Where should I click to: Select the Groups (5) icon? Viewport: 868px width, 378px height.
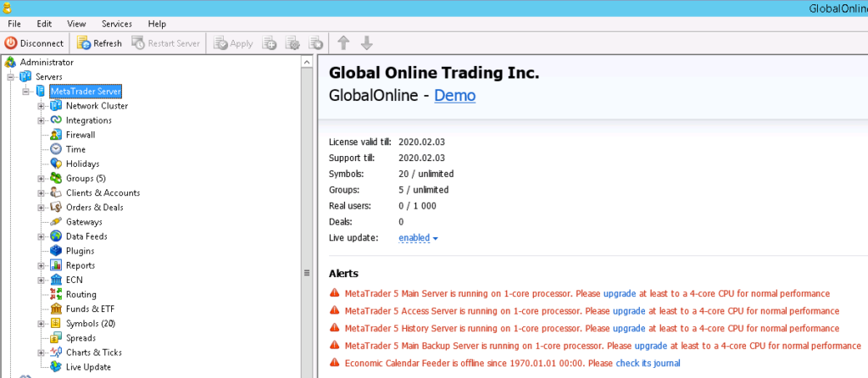(x=56, y=178)
